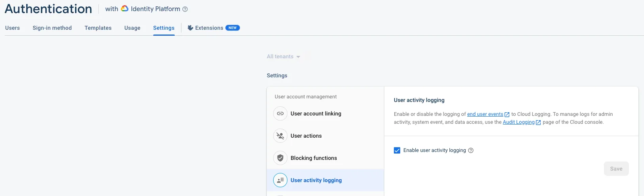Click the Google Cloud Identity Platform logo
The width and height of the screenshot is (644, 196).
tap(125, 9)
